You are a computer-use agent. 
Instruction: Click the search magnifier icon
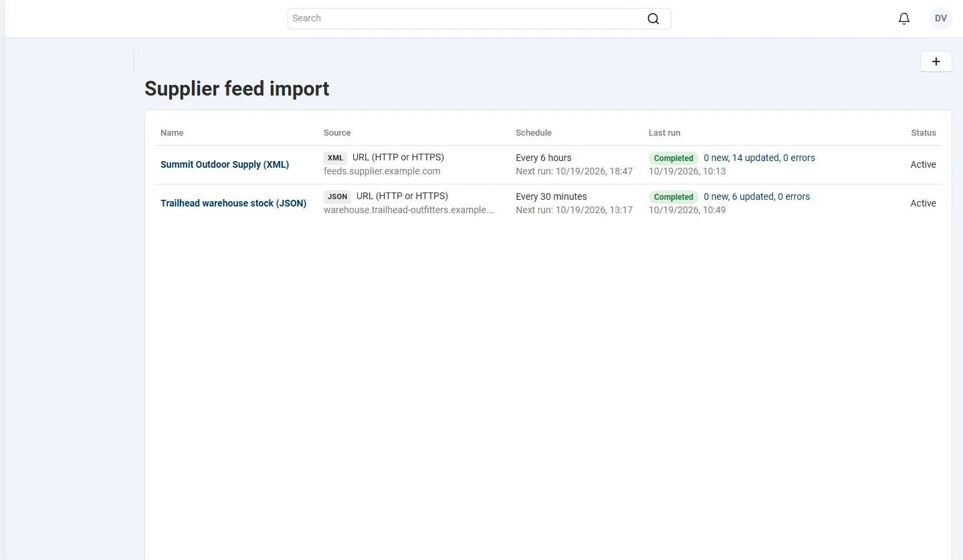coord(653,19)
